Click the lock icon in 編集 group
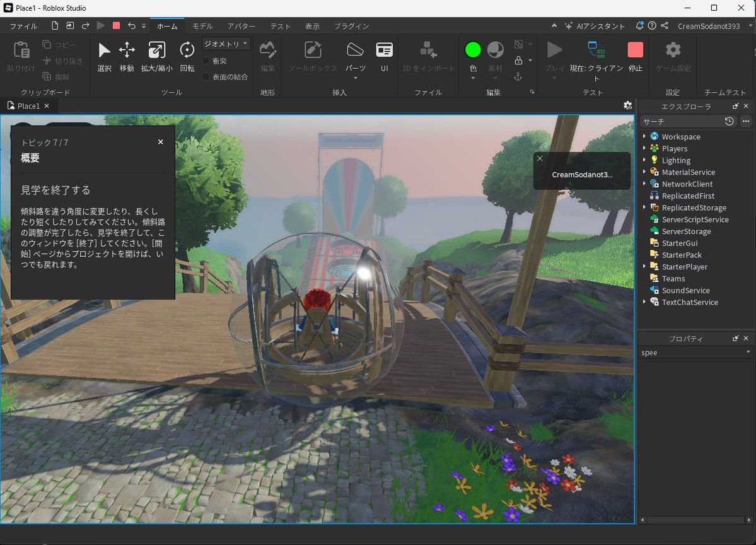The height and width of the screenshot is (545, 756). [x=518, y=61]
